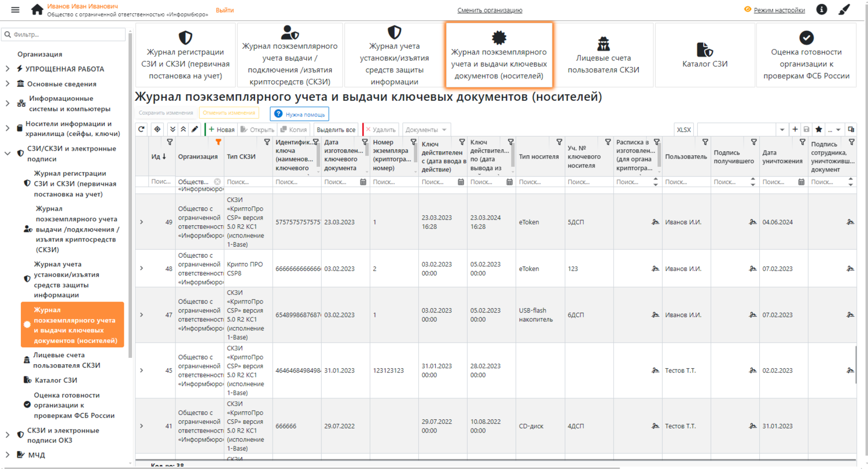Add saved view with plus icon
This screenshot has width=868, height=469.
(x=795, y=130)
